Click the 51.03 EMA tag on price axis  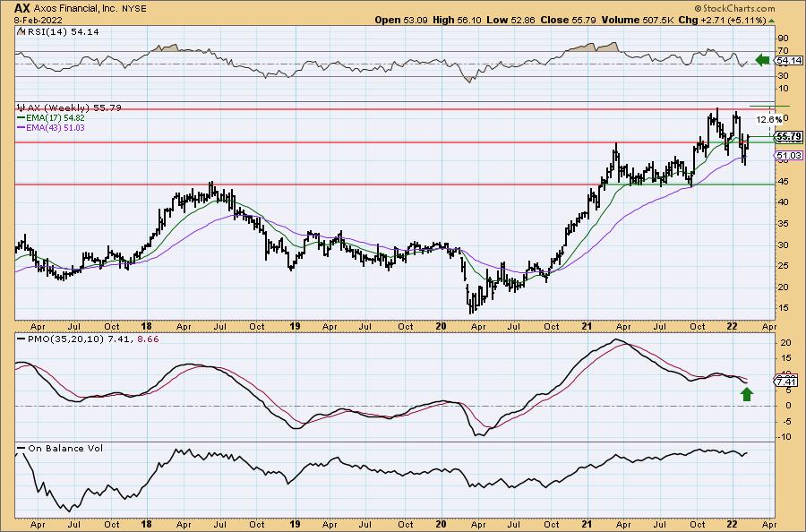[x=789, y=155]
